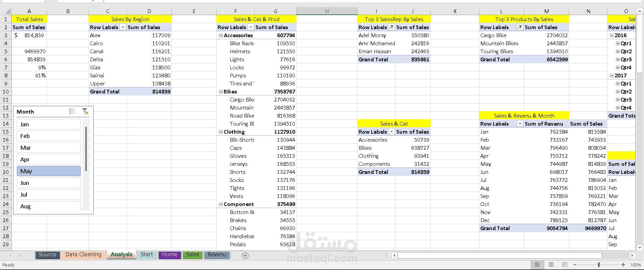
Task: Open the Data Cleaning sheet tab
Action: click(83, 255)
